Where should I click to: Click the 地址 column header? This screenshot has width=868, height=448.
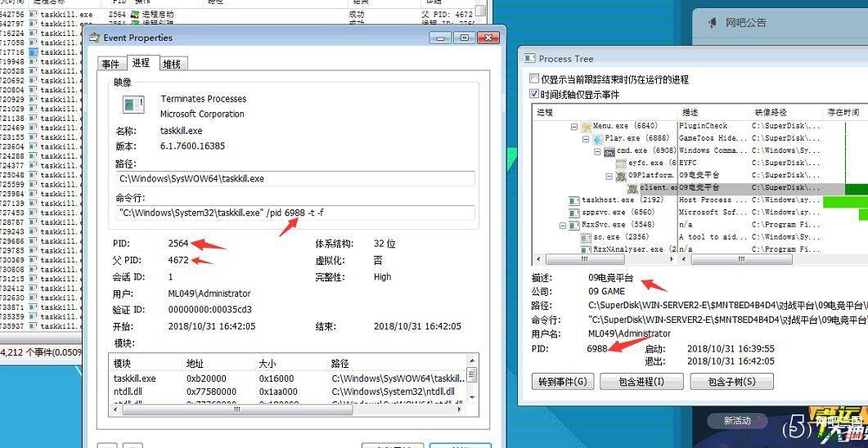tap(219, 363)
